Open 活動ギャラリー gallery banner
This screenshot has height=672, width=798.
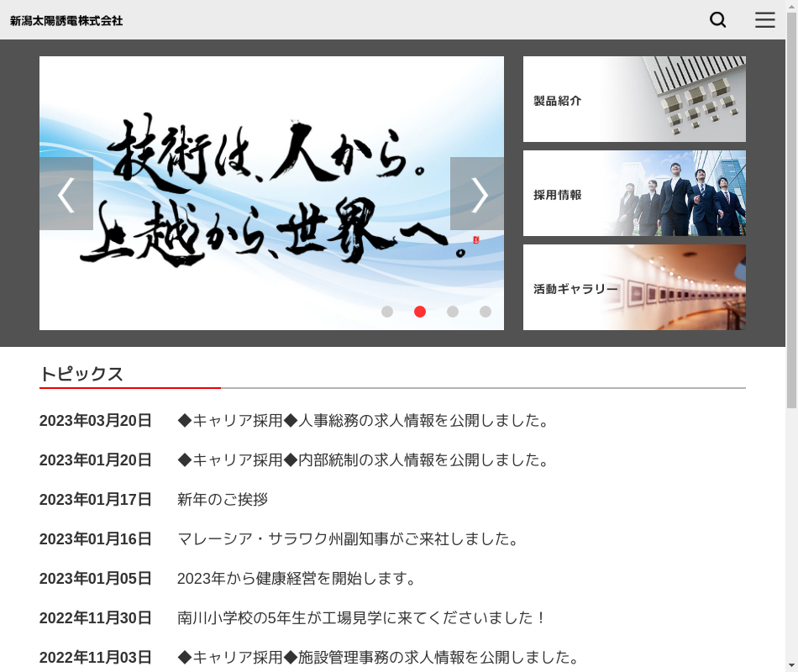(634, 287)
